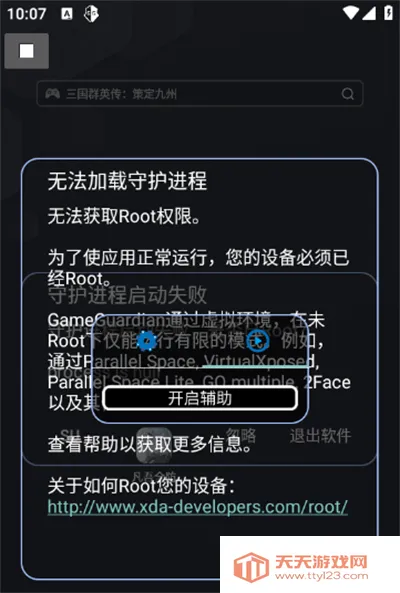Click the 开启辅助 button
The width and height of the screenshot is (400, 593).
click(200, 398)
